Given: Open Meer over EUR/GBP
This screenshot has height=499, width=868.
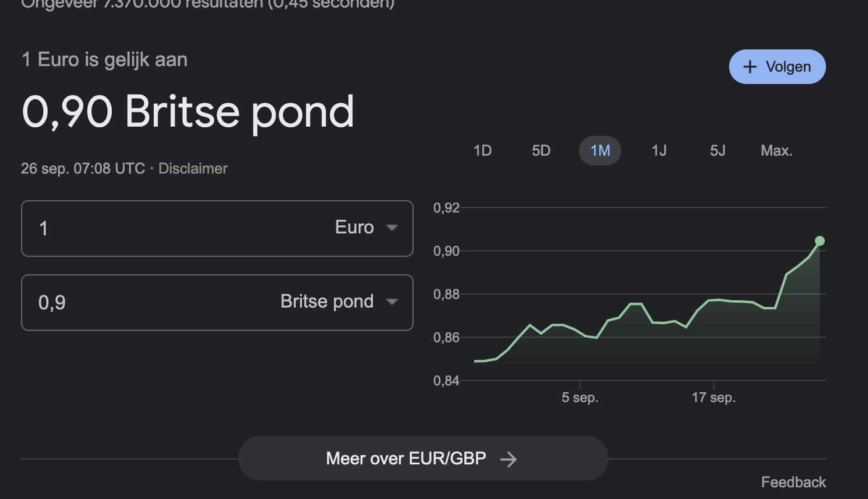Looking at the screenshot, I should [406, 459].
